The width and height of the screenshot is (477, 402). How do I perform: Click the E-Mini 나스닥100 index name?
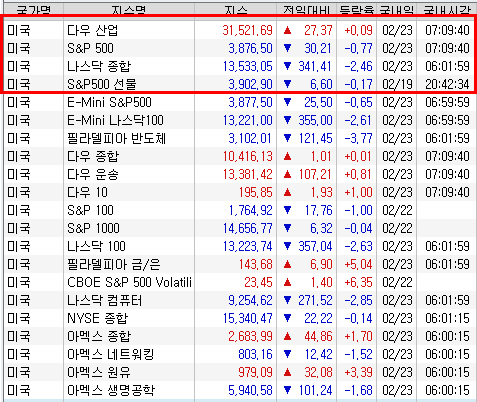(115, 120)
